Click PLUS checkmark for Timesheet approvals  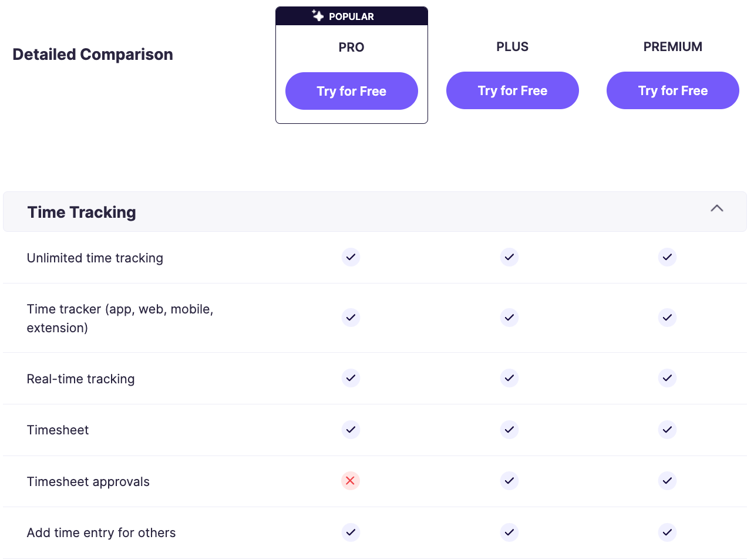click(x=509, y=481)
